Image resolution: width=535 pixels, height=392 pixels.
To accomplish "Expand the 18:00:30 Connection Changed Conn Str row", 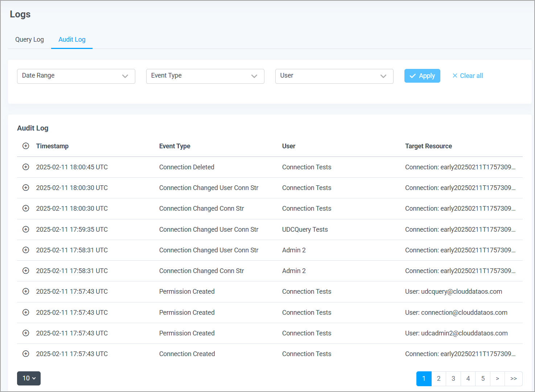I will pyautogui.click(x=26, y=208).
